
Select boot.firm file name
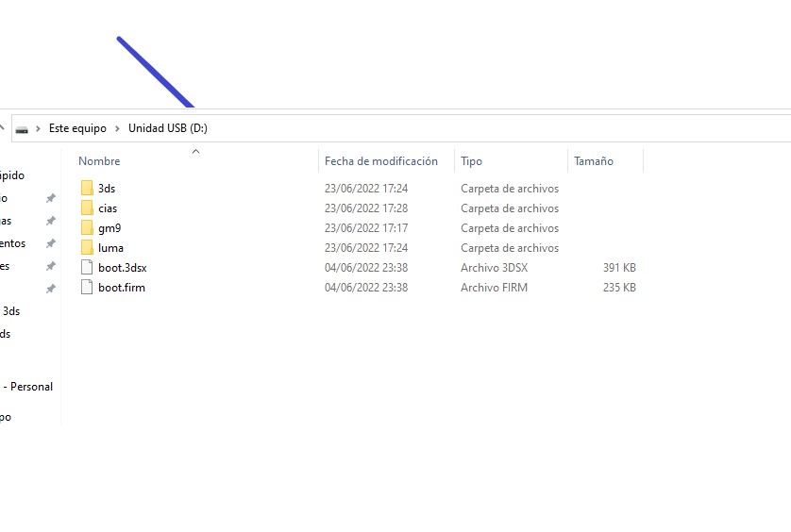[x=122, y=288]
